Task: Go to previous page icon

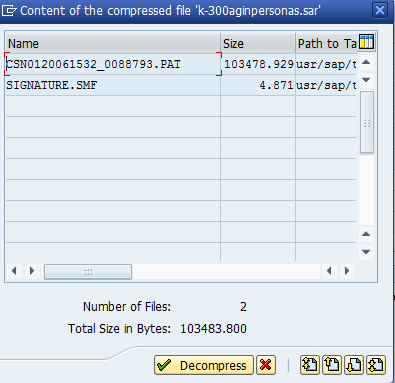Action: point(332,365)
